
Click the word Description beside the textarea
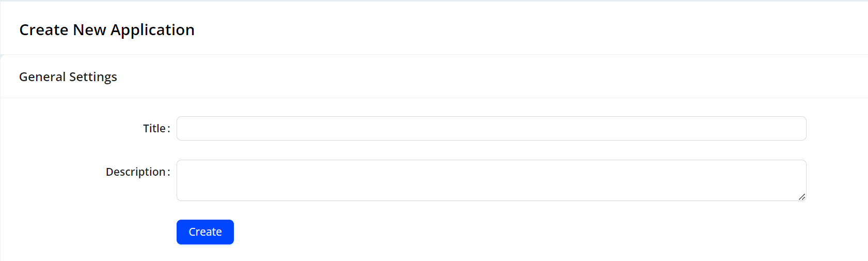[x=135, y=172]
